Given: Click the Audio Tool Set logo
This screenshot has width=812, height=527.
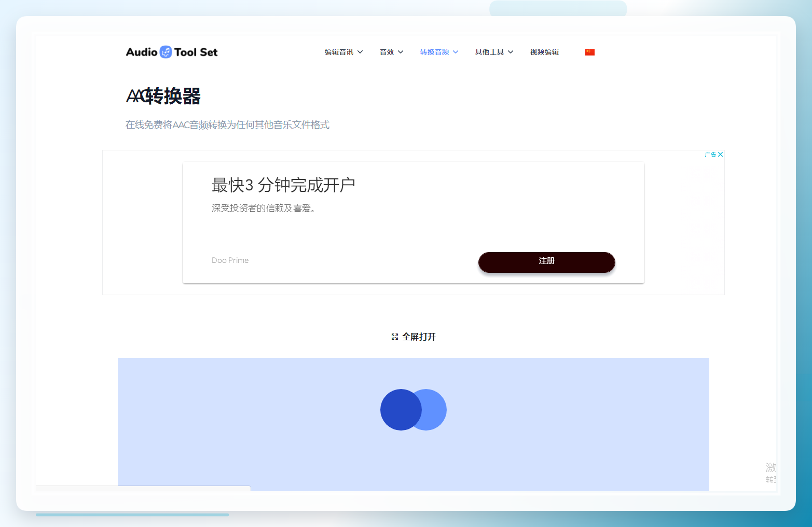Looking at the screenshot, I should coord(172,52).
